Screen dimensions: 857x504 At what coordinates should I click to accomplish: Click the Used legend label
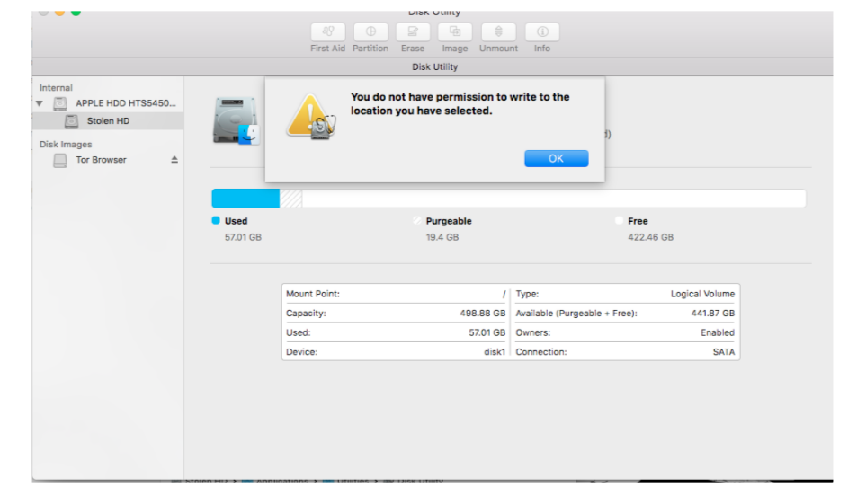point(236,221)
